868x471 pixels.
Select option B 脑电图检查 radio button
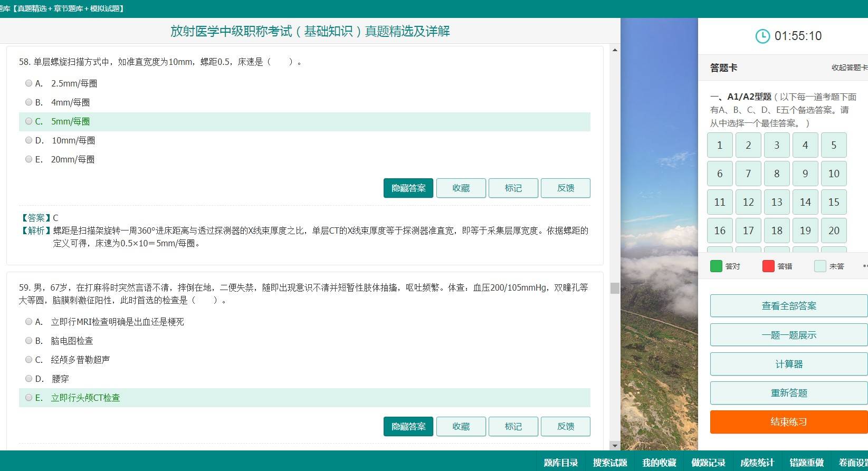coord(29,341)
